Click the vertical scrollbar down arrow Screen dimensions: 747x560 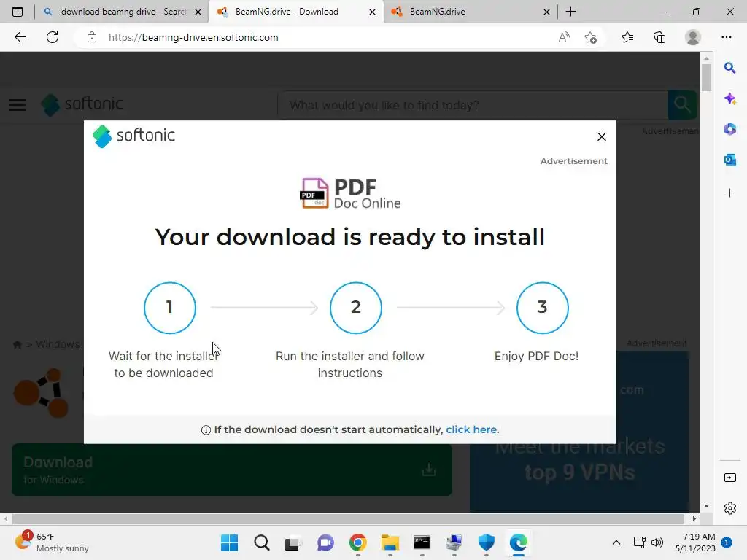click(x=706, y=506)
